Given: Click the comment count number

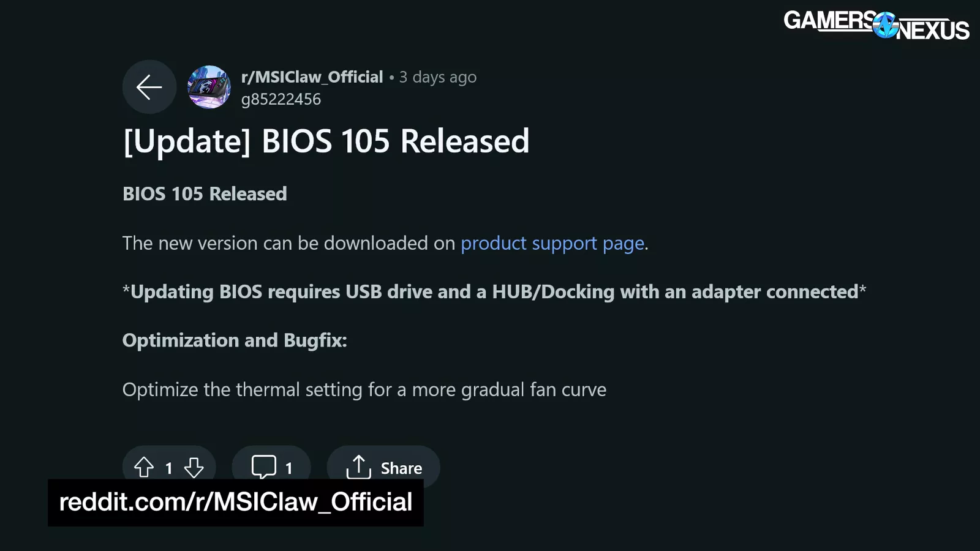Looking at the screenshot, I should click(x=289, y=468).
